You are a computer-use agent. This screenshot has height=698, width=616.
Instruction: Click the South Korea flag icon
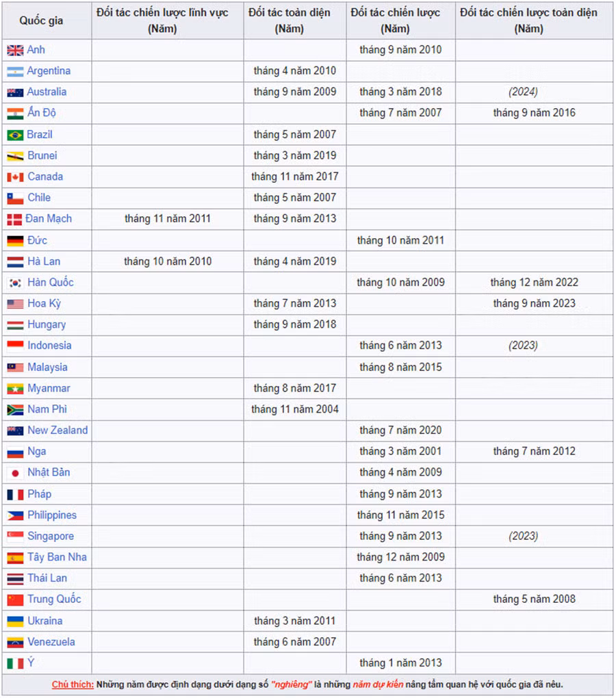(15, 283)
